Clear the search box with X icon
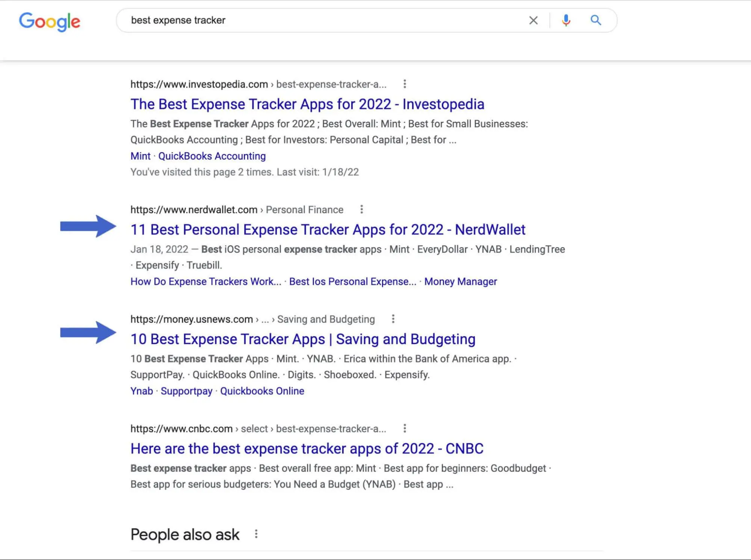This screenshot has height=560, width=751. [533, 20]
